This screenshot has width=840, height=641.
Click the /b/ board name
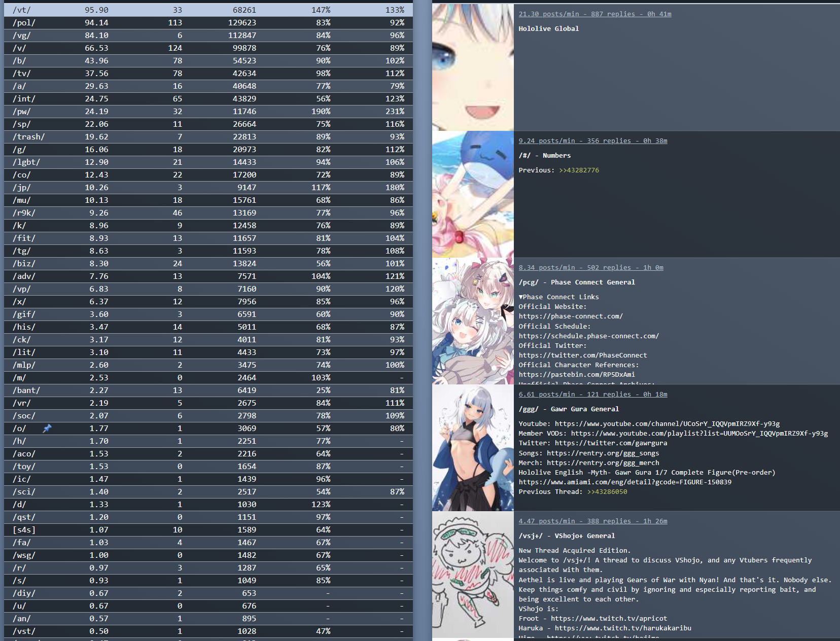19,61
